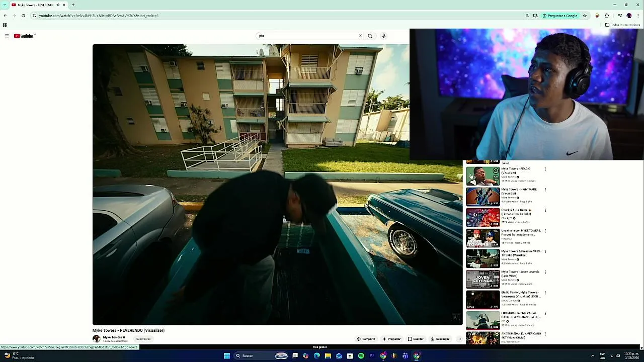Viewport: 644px width, 362px height.
Task: Reload the page using the refresh icon
Action: 23,16
